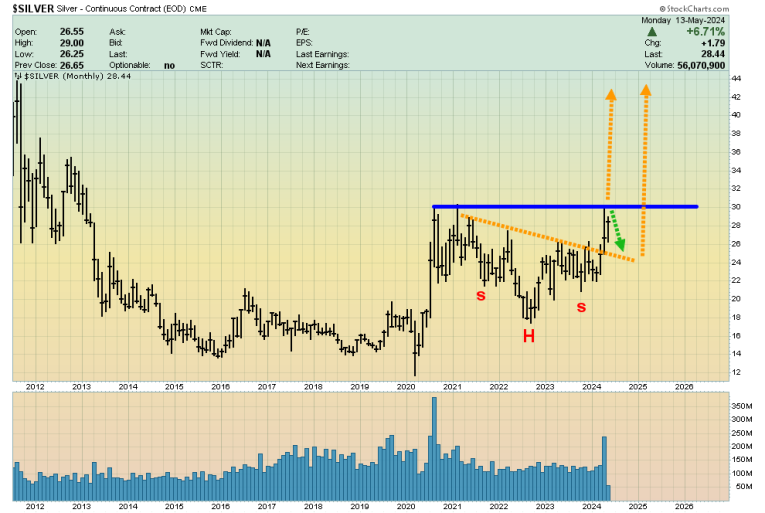
Task: Click the right red S shoulder label
Action: point(580,306)
